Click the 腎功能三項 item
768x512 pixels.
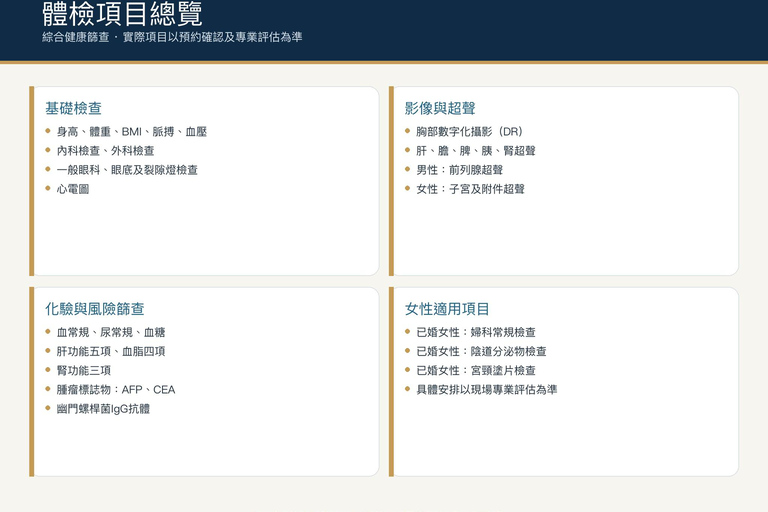coord(84,370)
